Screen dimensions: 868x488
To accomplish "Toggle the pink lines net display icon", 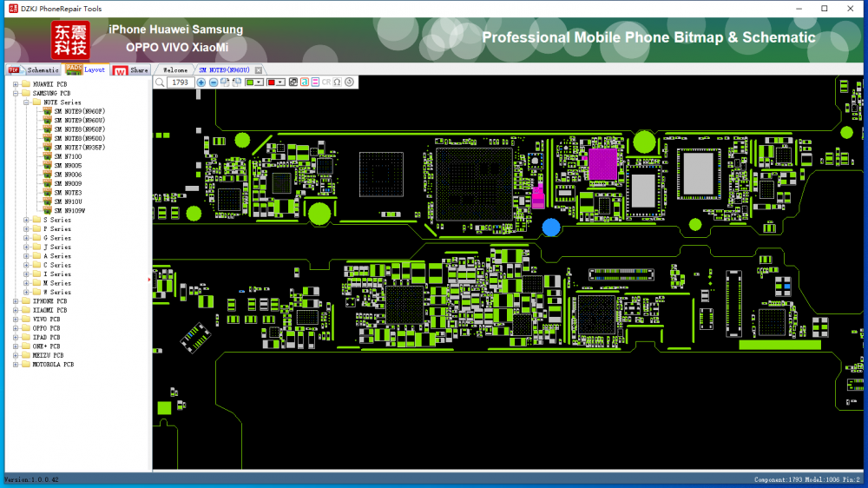I will [316, 82].
